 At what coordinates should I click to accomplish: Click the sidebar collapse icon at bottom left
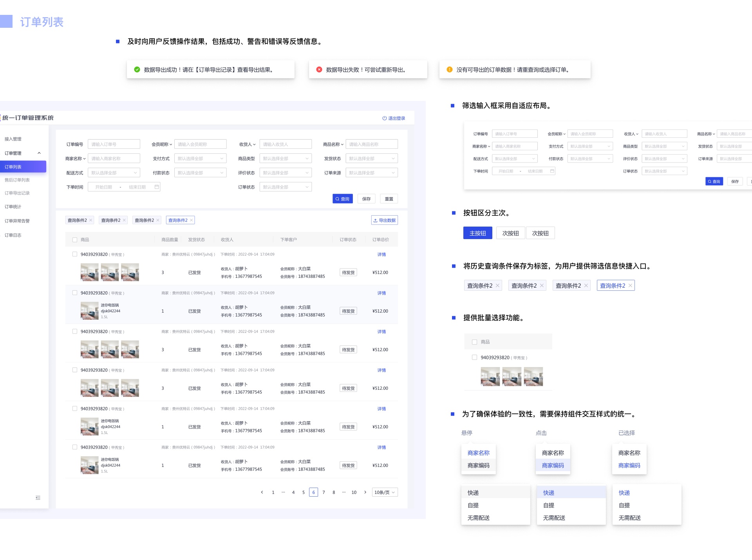(38, 498)
